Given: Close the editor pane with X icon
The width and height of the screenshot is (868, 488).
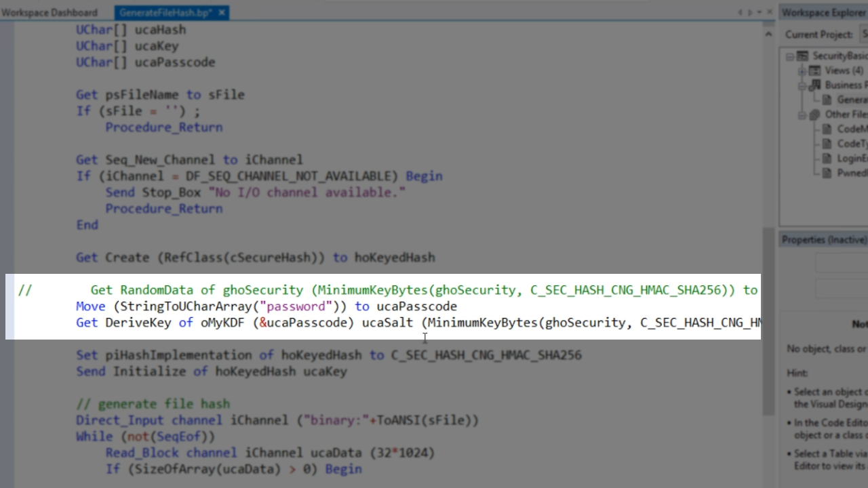Looking at the screenshot, I should 768,12.
